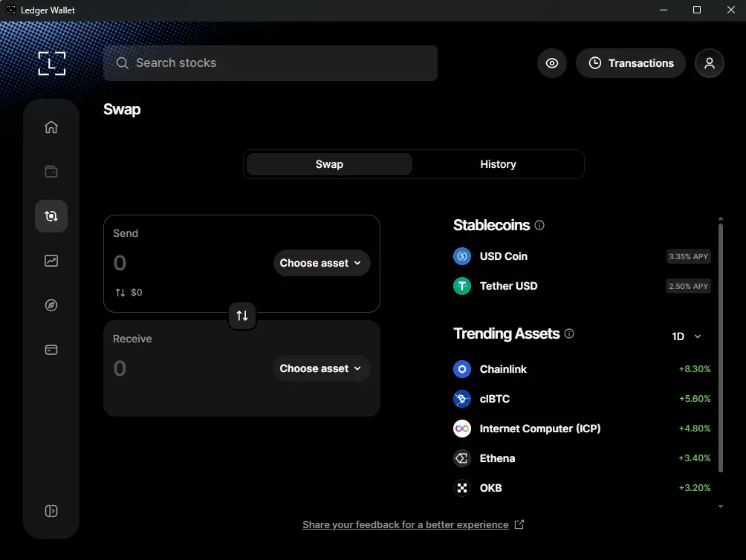Select Internet Computer (ICP) asset
The width and height of the screenshot is (746, 560).
(x=582, y=429)
